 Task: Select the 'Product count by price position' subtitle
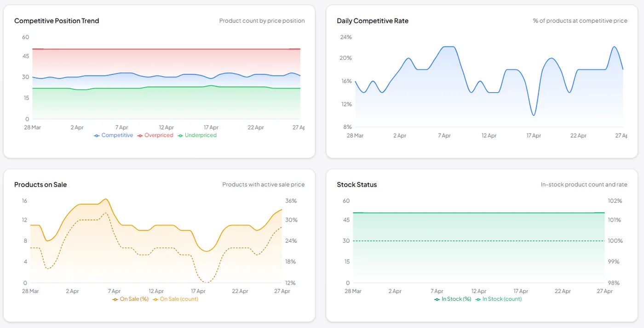click(262, 21)
